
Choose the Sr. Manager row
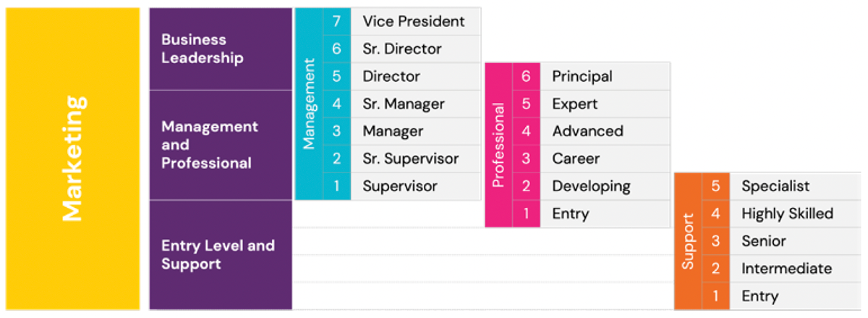[x=401, y=104]
